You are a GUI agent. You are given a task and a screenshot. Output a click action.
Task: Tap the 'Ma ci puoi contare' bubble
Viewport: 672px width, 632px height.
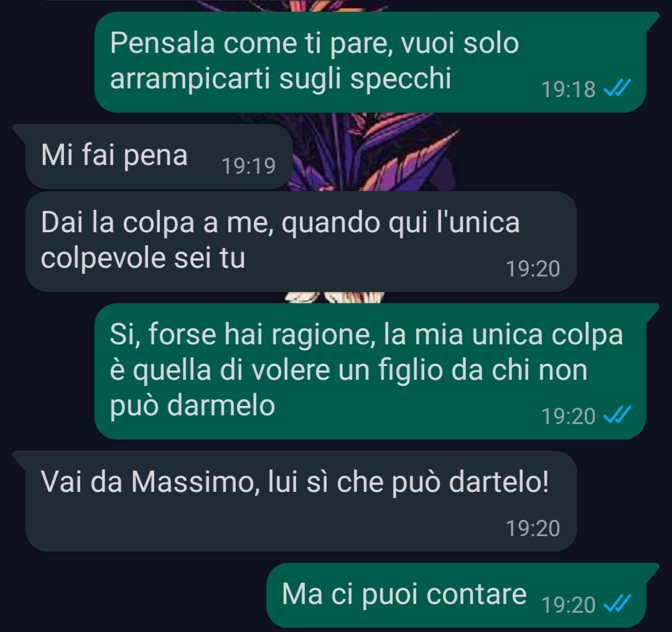click(462, 595)
